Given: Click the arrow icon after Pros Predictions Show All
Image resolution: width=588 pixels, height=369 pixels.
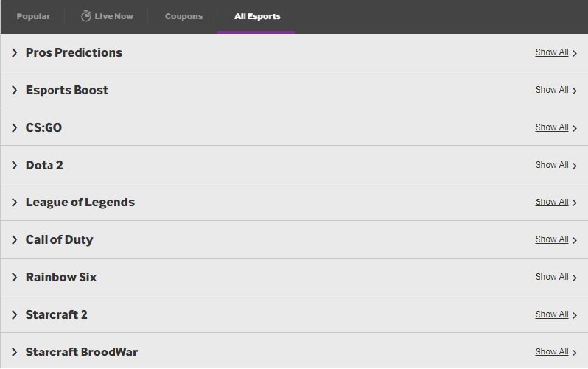Looking at the screenshot, I should (x=575, y=53).
